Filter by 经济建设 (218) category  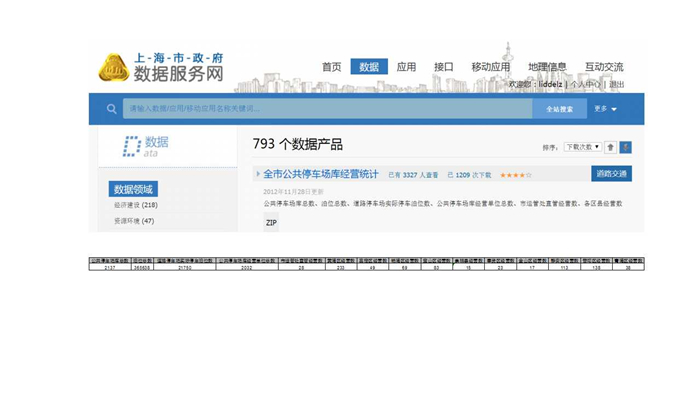pos(136,205)
